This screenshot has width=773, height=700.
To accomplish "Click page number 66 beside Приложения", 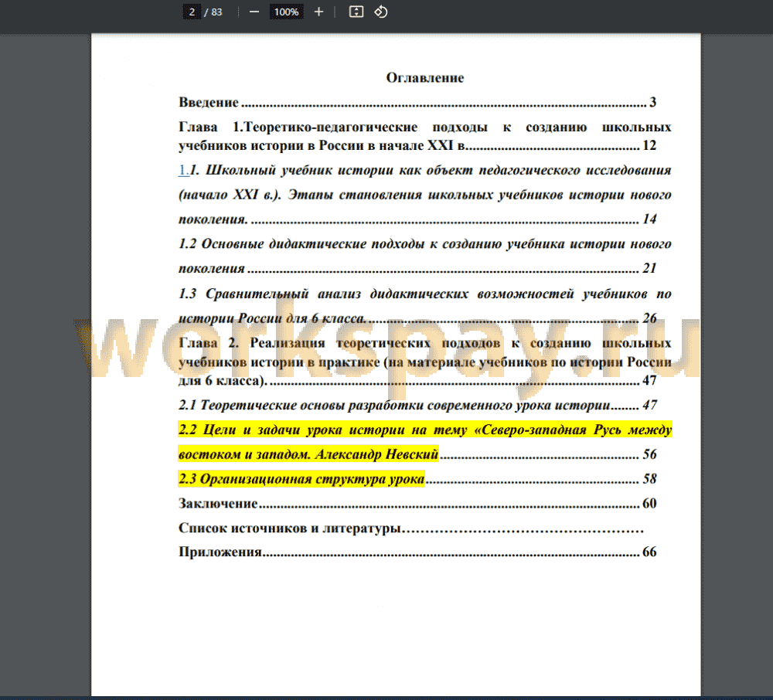I will pyautogui.click(x=649, y=552).
